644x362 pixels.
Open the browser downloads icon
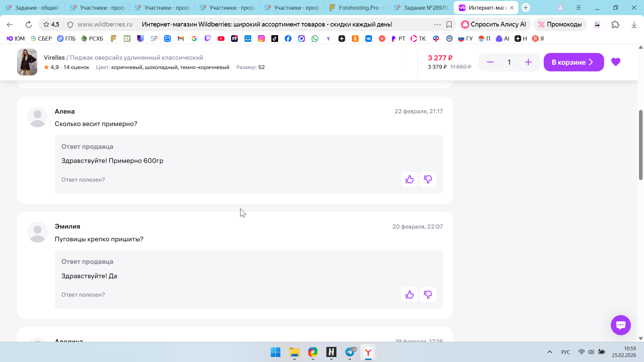click(634, 24)
